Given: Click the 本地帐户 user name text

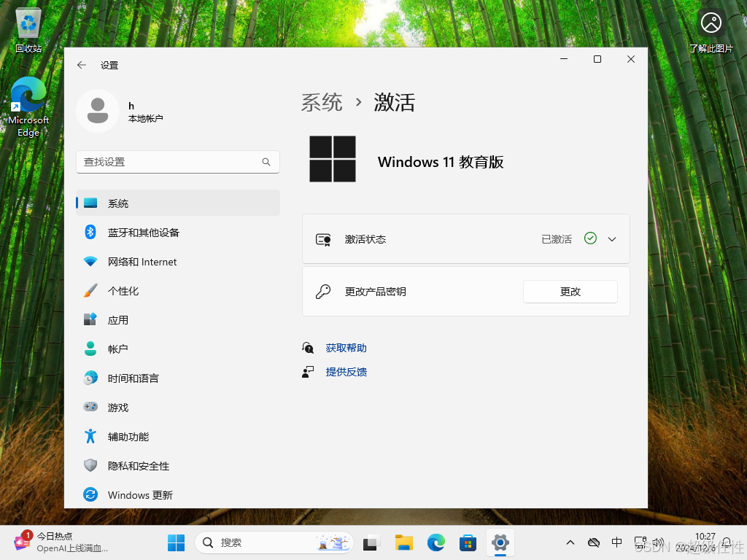Looking at the screenshot, I should pyautogui.click(x=146, y=119).
